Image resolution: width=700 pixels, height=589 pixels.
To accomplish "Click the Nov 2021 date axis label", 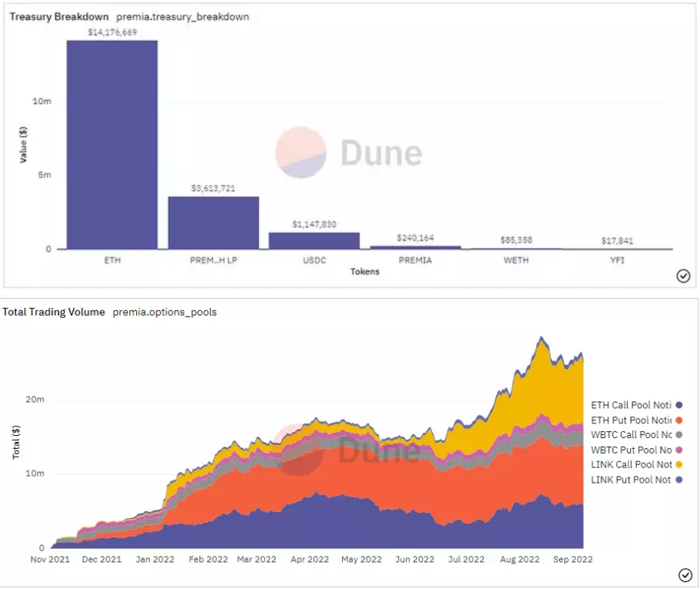I will [x=50, y=559].
